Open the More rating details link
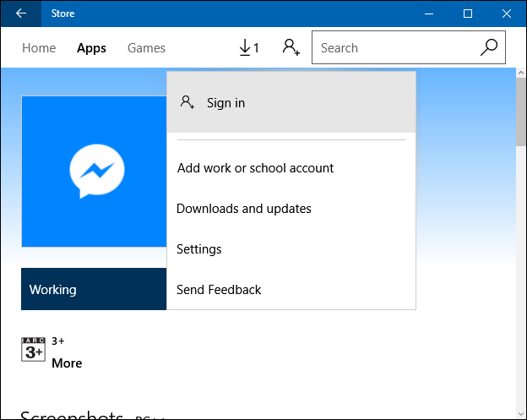The image size is (527, 420). click(67, 363)
